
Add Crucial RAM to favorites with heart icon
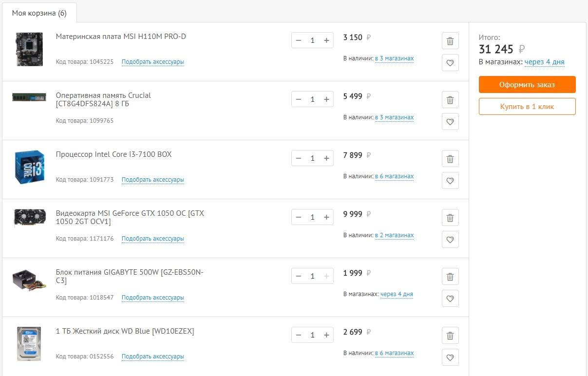(450, 122)
